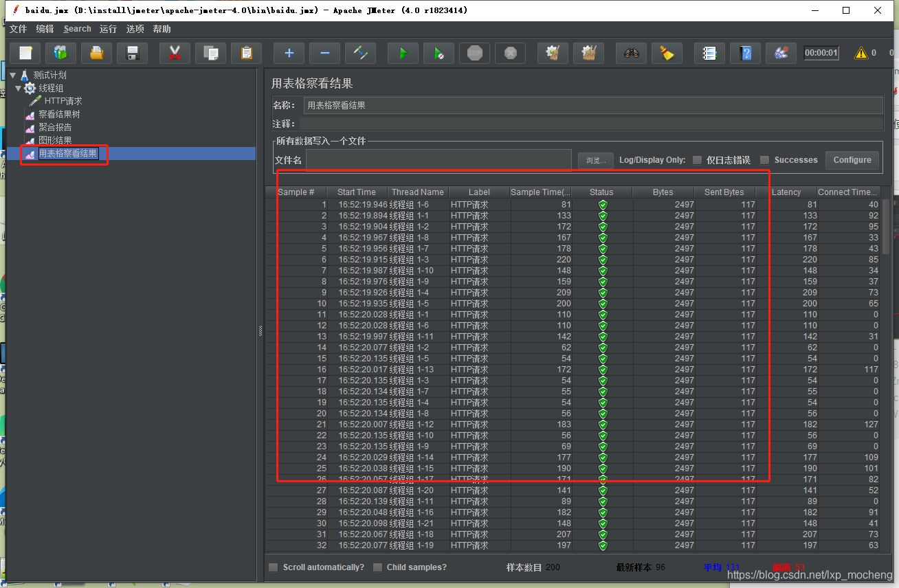
Task: Enable the 仅日志错误 checkbox
Action: coord(697,160)
